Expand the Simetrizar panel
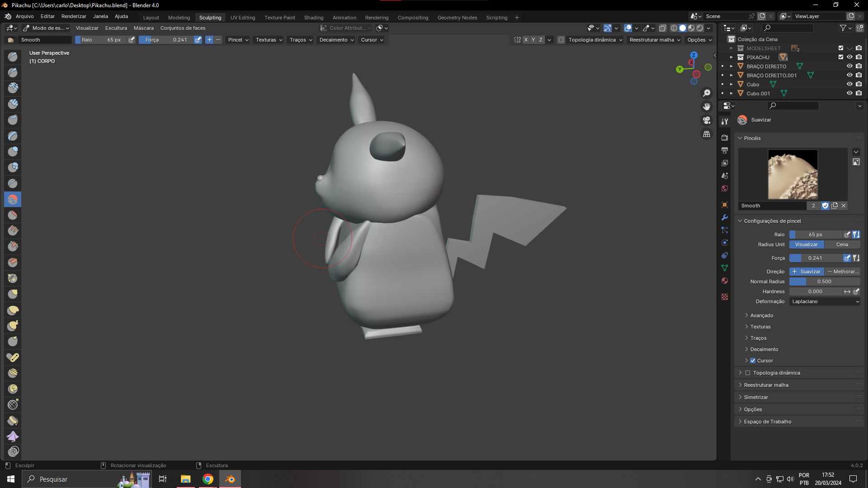 click(x=756, y=397)
